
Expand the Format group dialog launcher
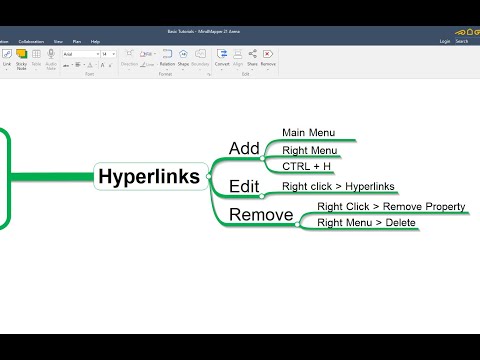point(209,74)
